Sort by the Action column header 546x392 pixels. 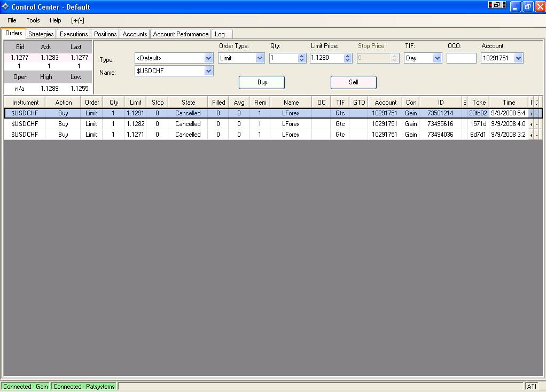(x=64, y=103)
